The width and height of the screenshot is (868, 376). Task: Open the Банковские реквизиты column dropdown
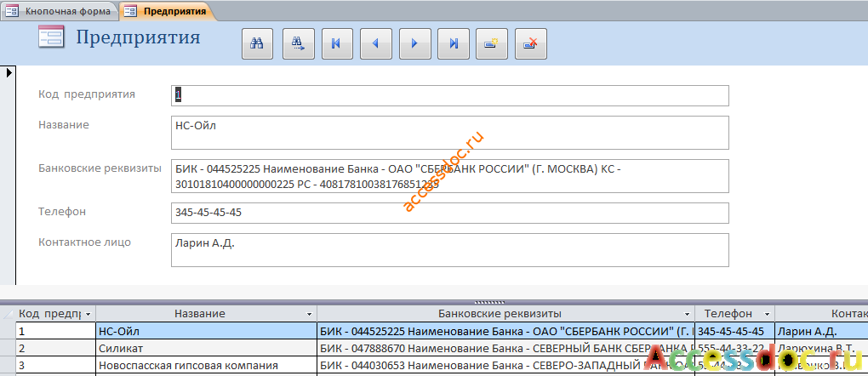(687, 314)
